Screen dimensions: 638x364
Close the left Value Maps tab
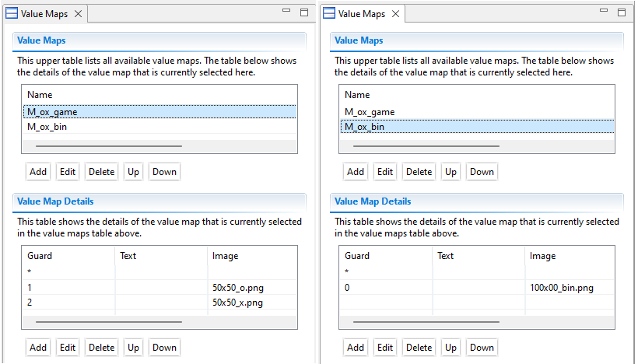coord(78,14)
